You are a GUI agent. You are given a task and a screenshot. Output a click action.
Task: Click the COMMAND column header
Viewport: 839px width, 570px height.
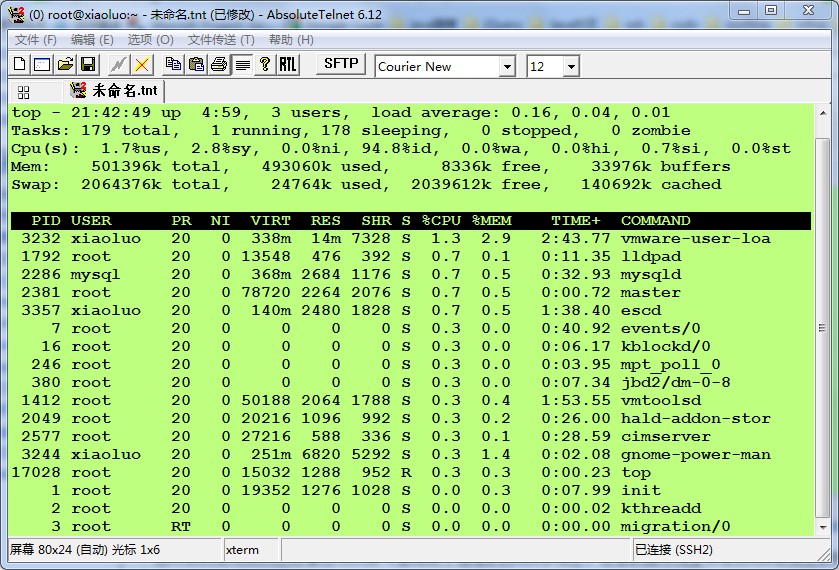click(x=655, y=221)
